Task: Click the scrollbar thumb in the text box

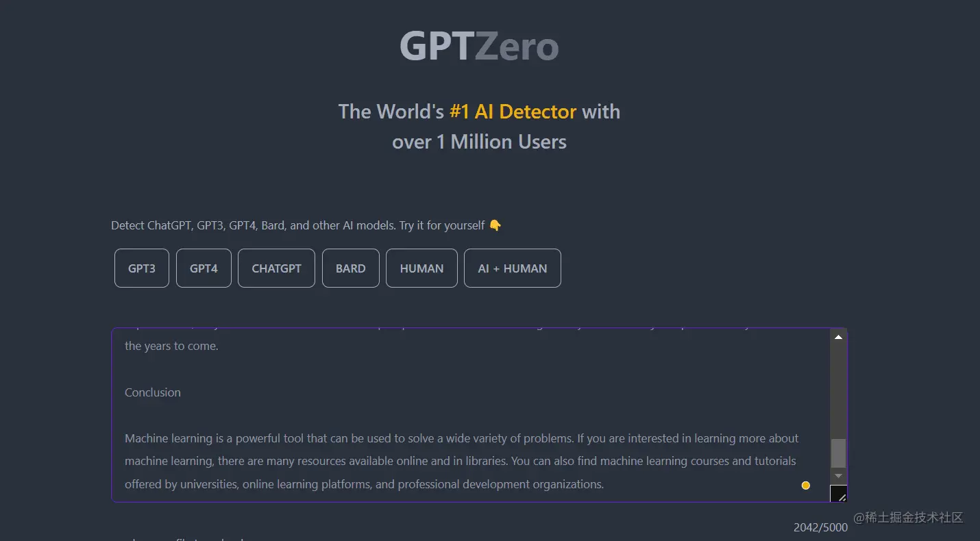Action: point(838,453)
